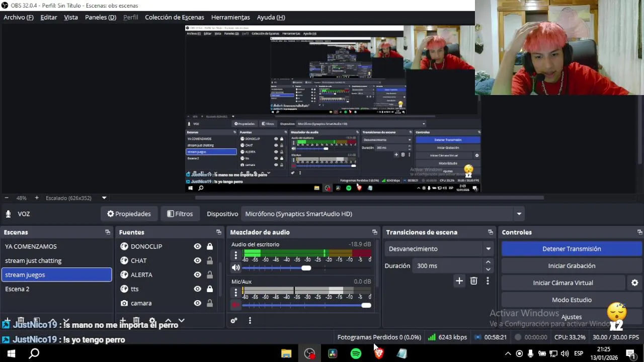Click Iniciar Cámara Virtual button
This screenshot has height=362, width=644.
[563, 283]
